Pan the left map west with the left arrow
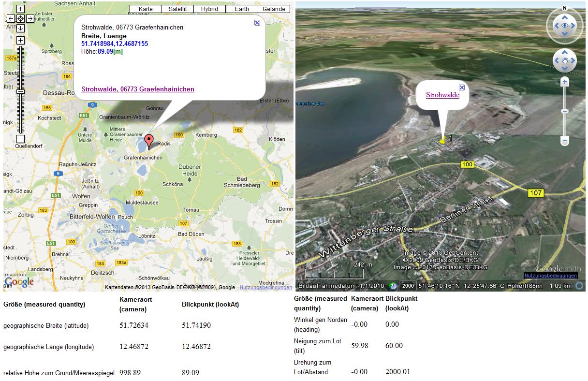 click(11, 18)
